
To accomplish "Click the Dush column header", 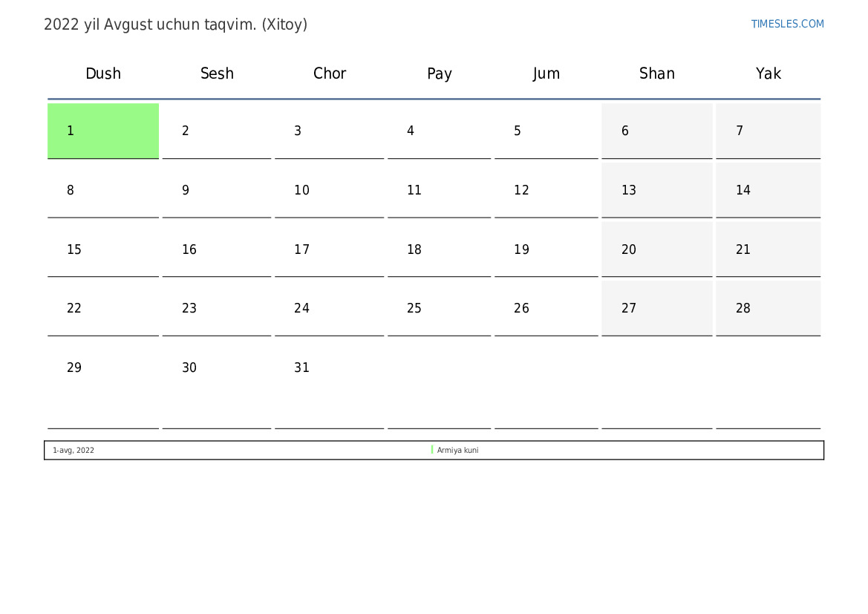I will (x=103, y=74).
